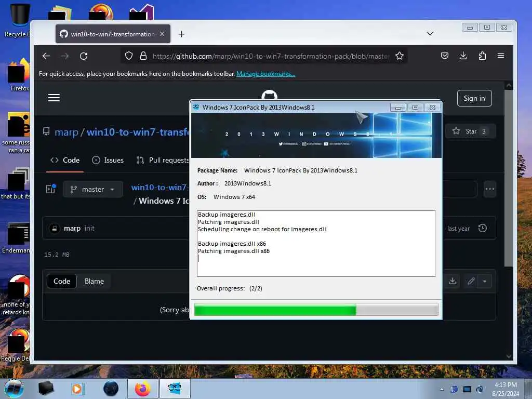Screen dimensions: 532x399
Task: Open the media player taskbar icon
Action: pos(77,389)
